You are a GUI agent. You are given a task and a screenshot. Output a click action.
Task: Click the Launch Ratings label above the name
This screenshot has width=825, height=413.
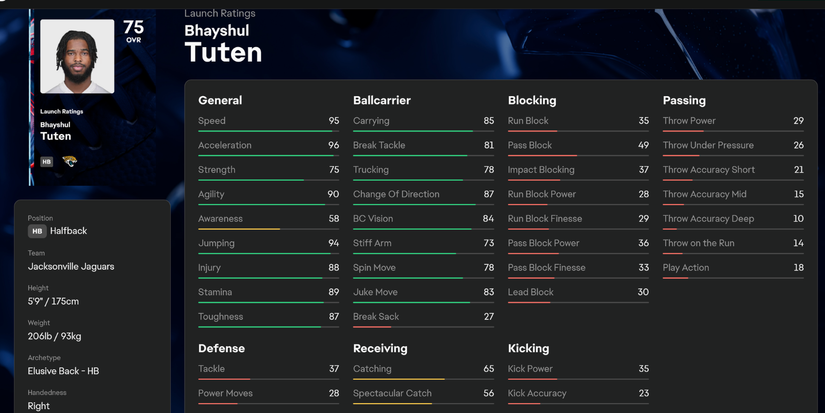coord(220,14)
